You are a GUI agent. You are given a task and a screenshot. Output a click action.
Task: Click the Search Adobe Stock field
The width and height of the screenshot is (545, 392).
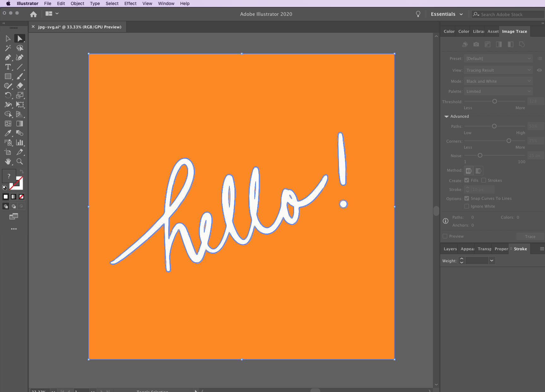click(508, 15)
